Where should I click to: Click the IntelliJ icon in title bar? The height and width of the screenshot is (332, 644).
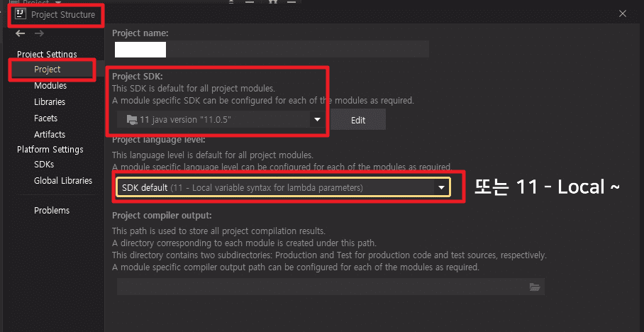20,14
